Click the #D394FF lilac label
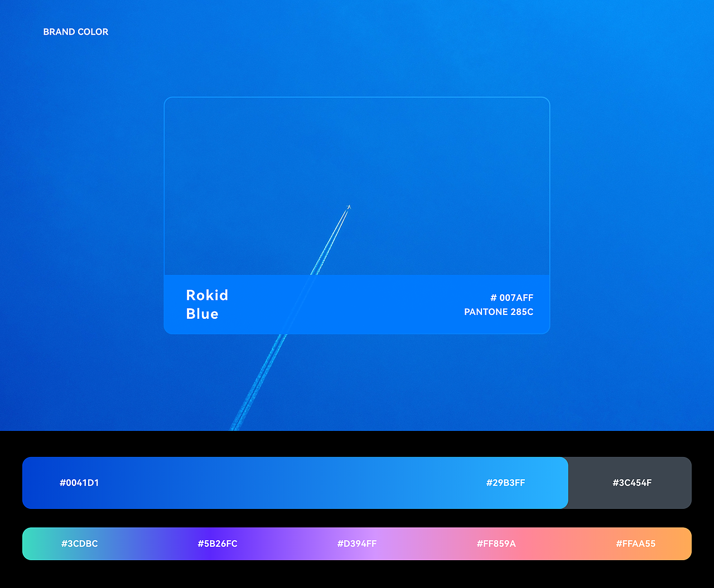 357,543
